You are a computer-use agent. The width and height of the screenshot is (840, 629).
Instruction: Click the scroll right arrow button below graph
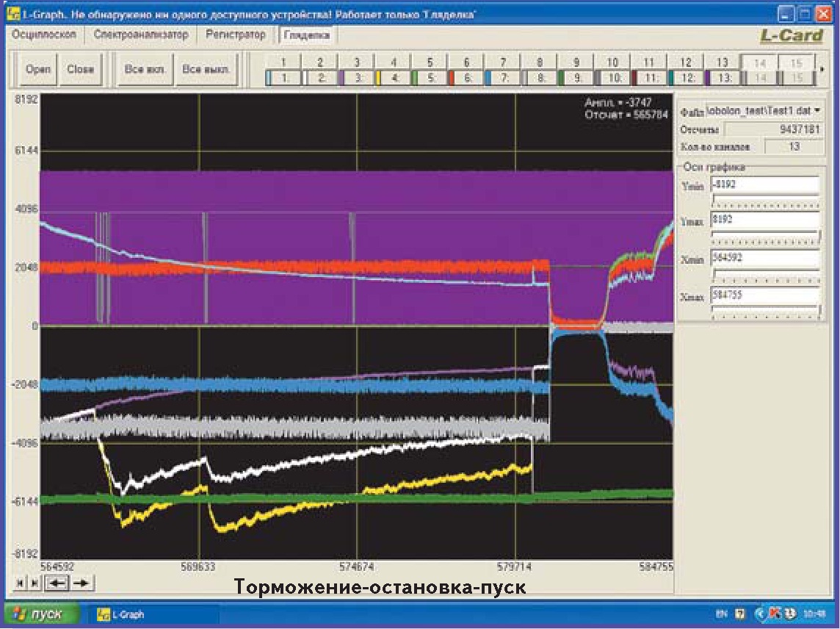coord(82,583)
